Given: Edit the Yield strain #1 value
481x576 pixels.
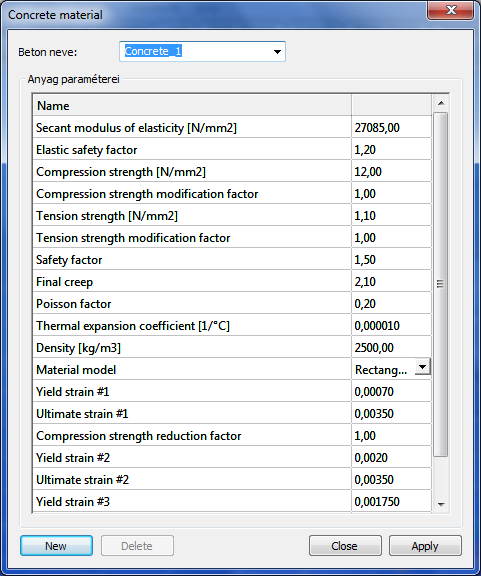Looking at the screenshot, I should (391, 392).
